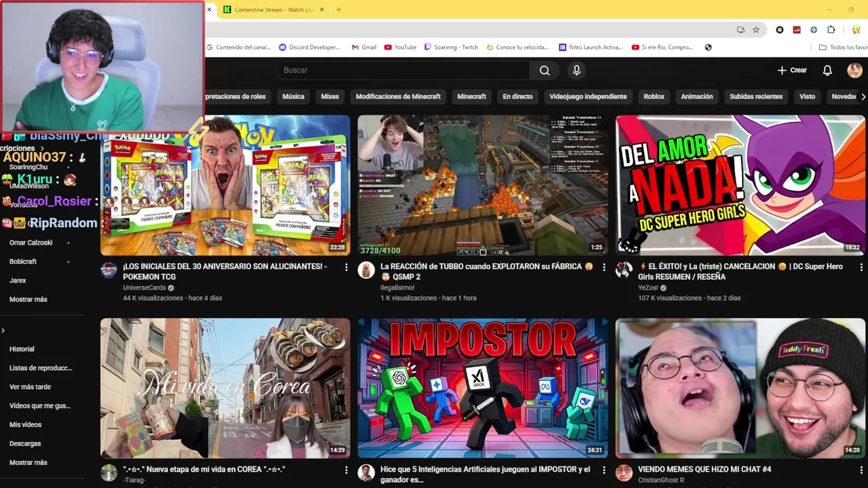Screen dimensions: 868x488
Task: Open the YouTube account avatar menu
Action: click(854, 70)
